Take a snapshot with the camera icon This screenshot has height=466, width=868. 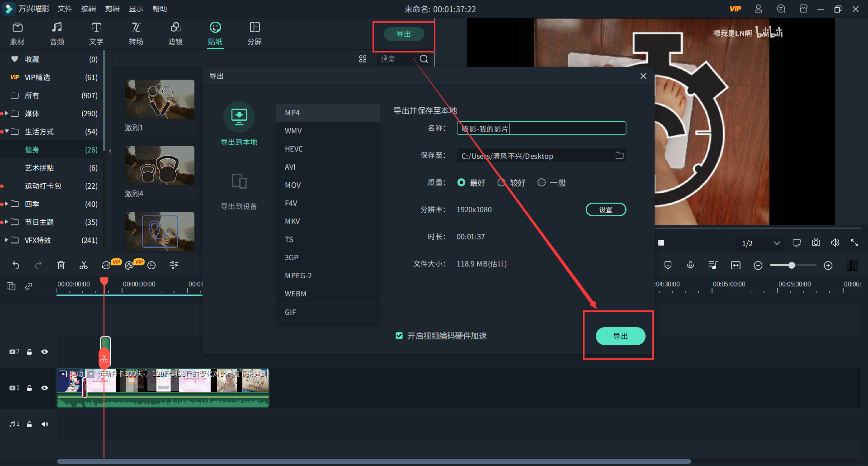[x=816, y=243]
